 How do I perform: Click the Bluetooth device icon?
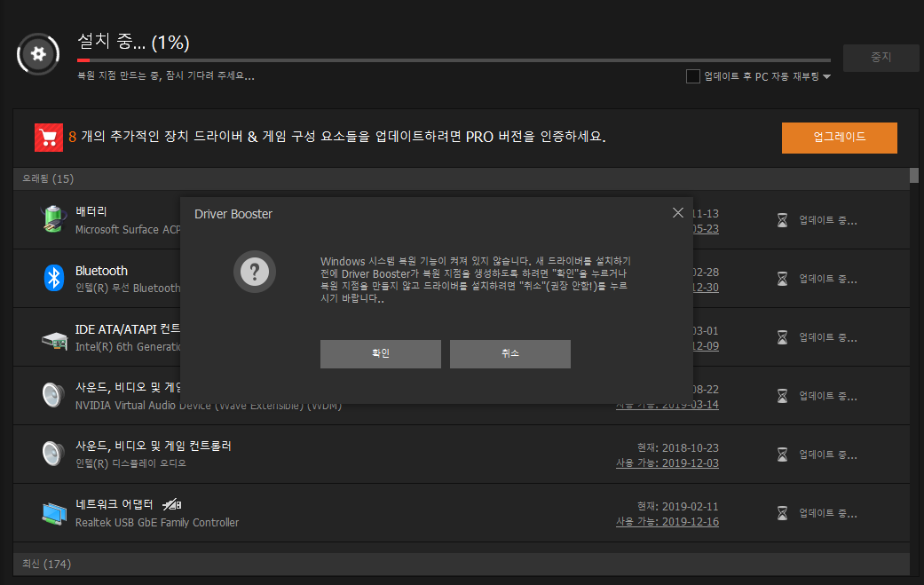[54, 278]
